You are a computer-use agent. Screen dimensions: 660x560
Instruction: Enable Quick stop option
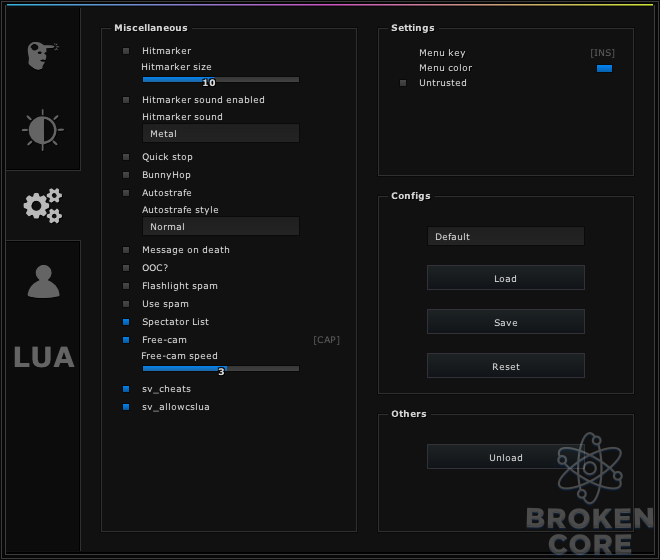[x=126, y=157]
